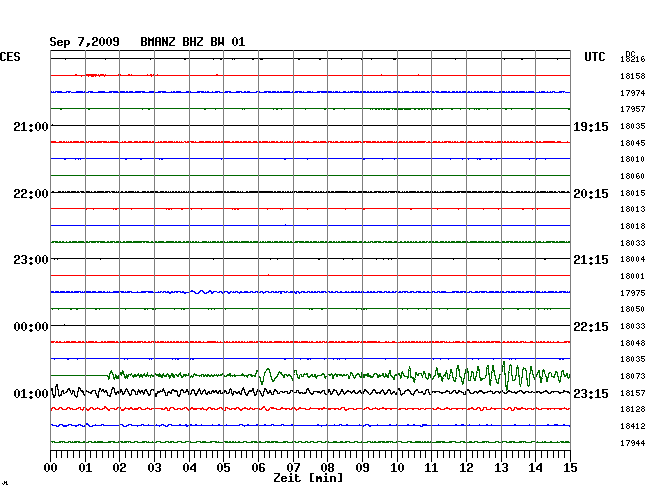Click the DC value 17944
Image resolution: width=650 pixels, height=494 pixels.
tap(633, 443)
